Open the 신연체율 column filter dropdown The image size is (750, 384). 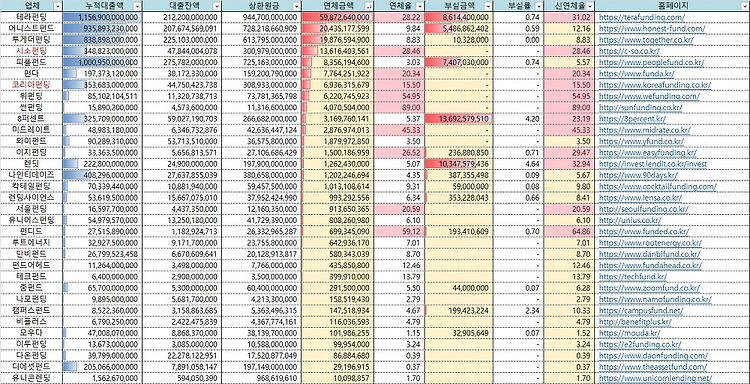590,6
